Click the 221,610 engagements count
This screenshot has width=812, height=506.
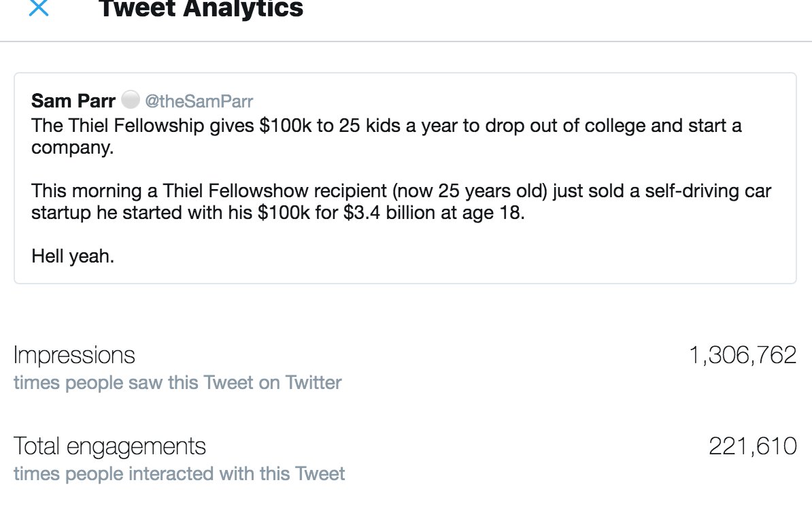pos(752,446)
